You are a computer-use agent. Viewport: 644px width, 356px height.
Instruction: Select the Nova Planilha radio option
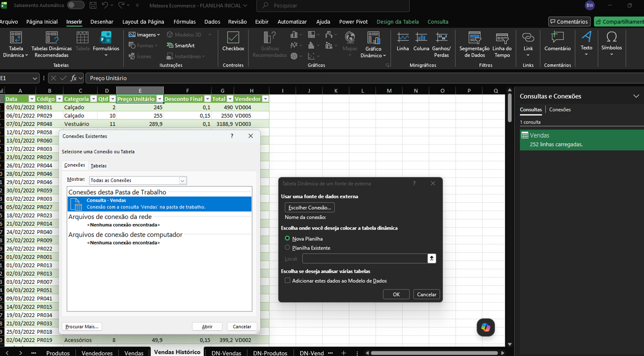click(287, 238)
